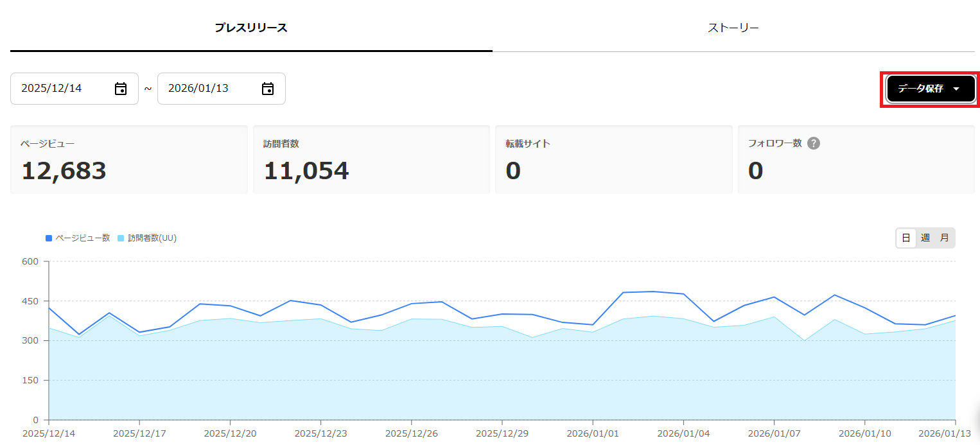Select the プレスリリース tab
This screenshot has height=445, width=980.
point(251,28)
